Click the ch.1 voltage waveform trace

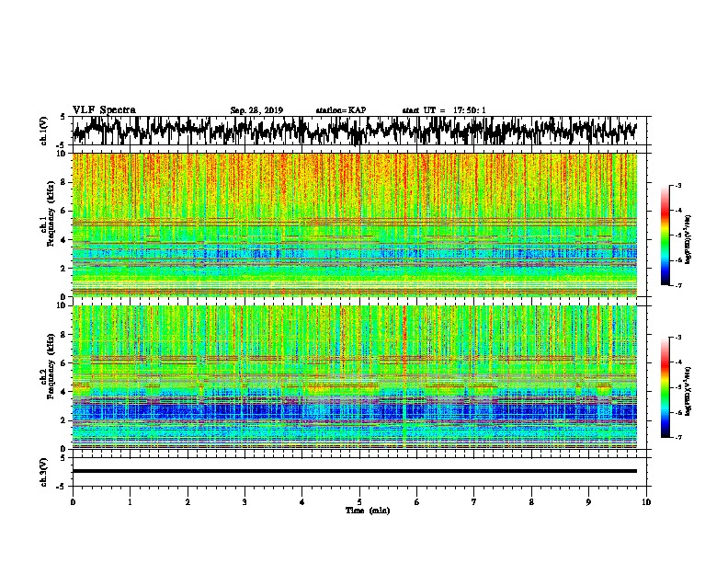355,131
